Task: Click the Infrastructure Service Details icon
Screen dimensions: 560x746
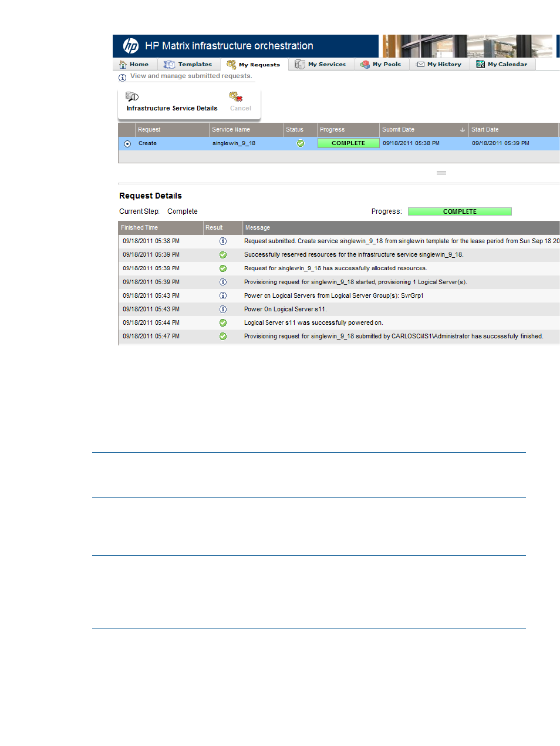Action: [132, 96]
